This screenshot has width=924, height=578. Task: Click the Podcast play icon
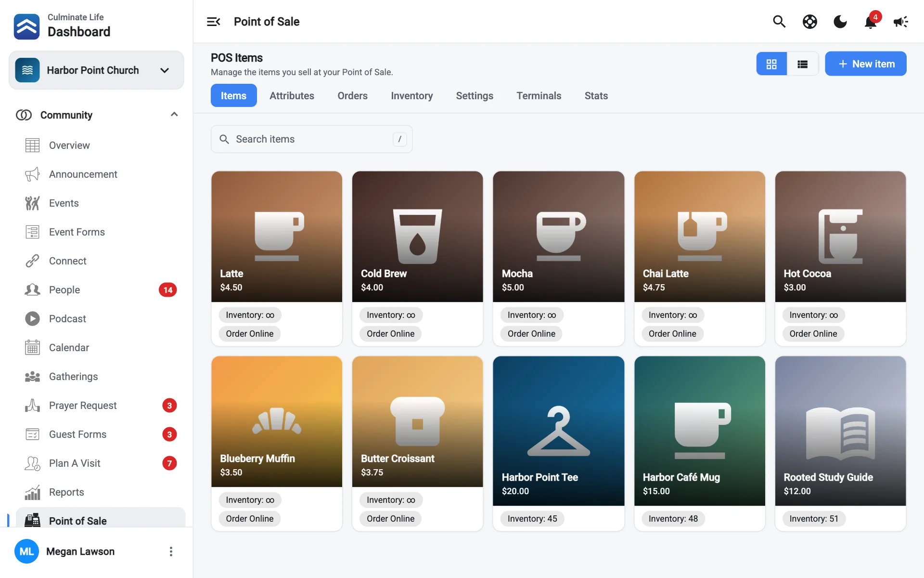(32, 319)
